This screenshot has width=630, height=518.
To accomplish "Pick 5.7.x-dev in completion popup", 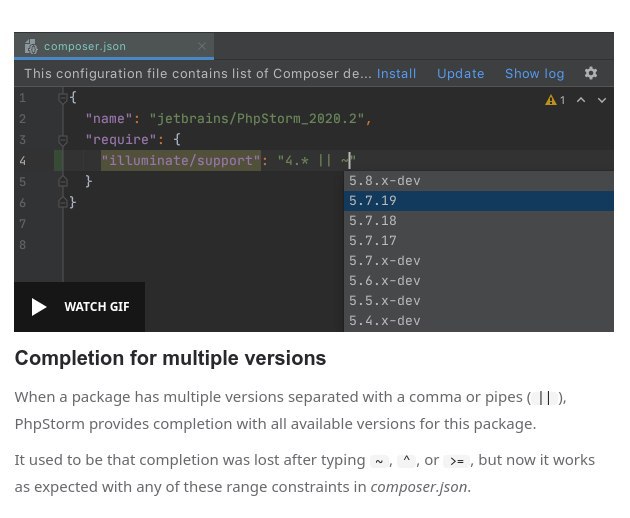I will [479, 261].
